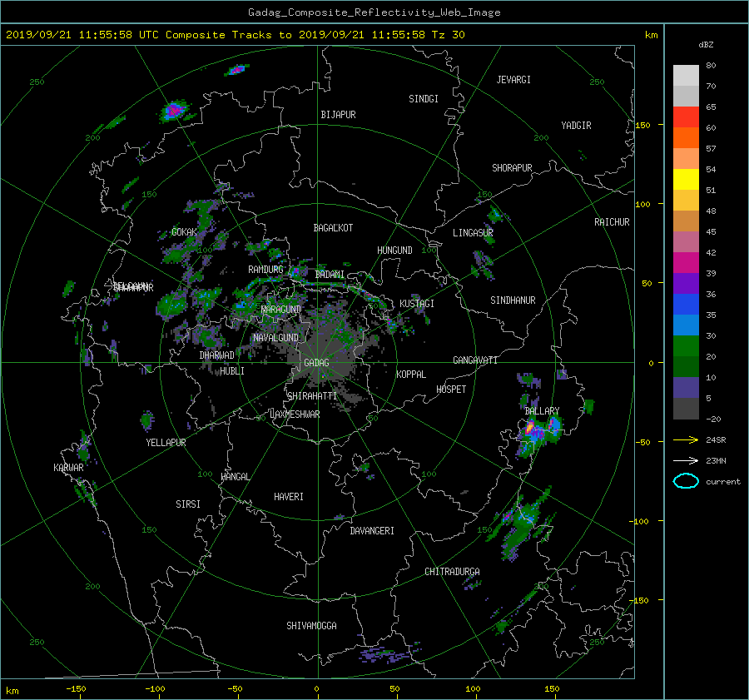Click the NARAGUND city label
749x700 pixels.
(281, 310)
